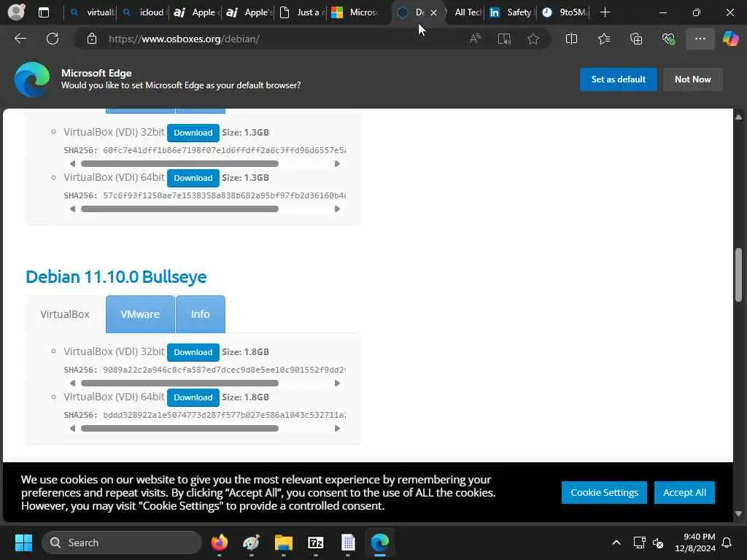Open the Edge profile avatar
Image resolution: width=747 pixels, height=560 pixels.
point(16,12)
